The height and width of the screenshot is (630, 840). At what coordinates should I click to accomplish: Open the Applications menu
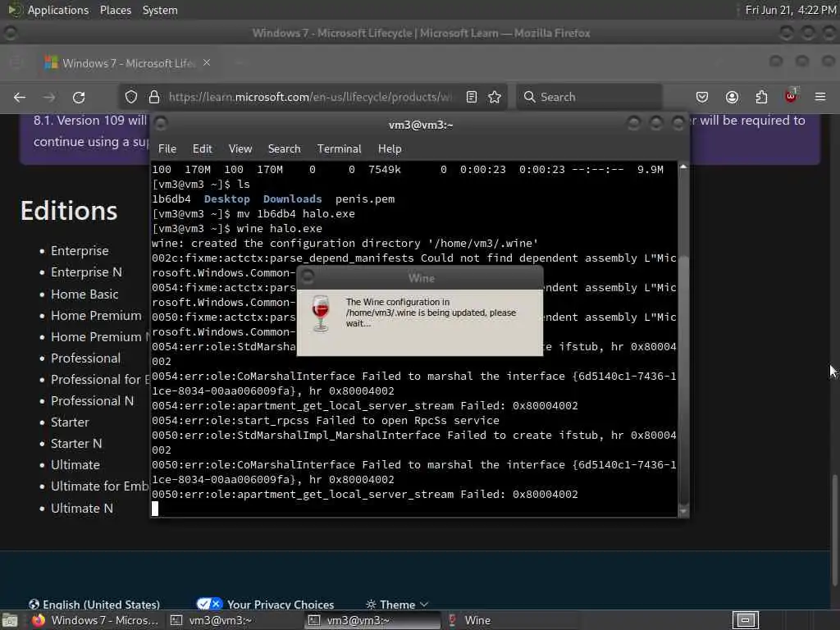(58, 10)
